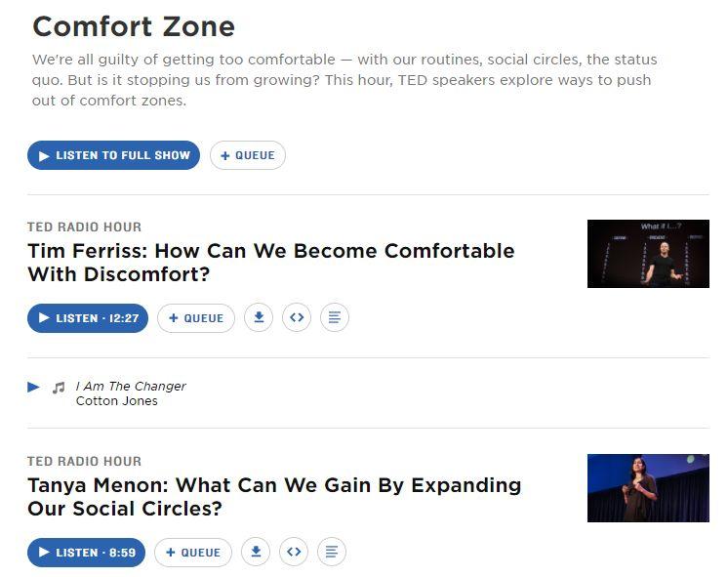Queue the Tim Ferriss segment
728x577 pixels.
pos(196,317)
